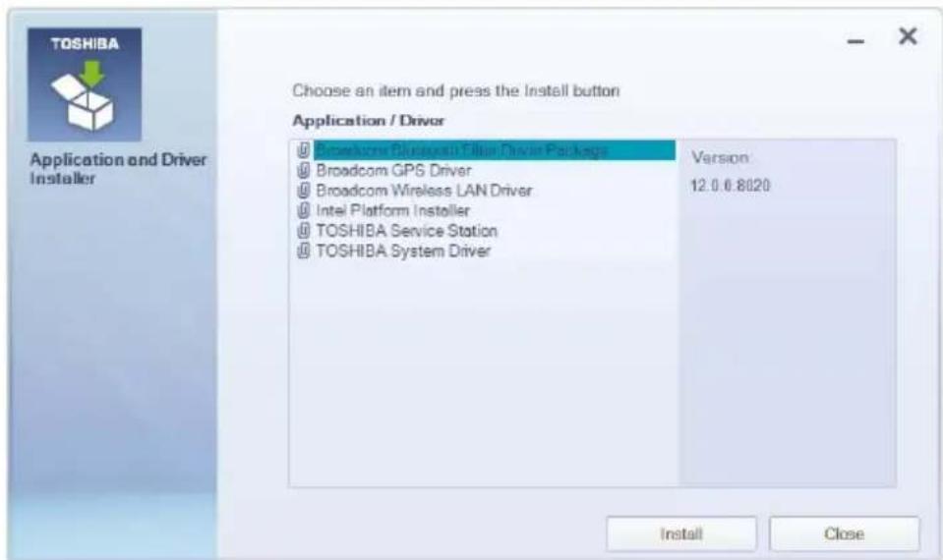Viewport: 943px width, 560px height.
Task: Click the Application and Driver Installer title
Action: [118, 169]
